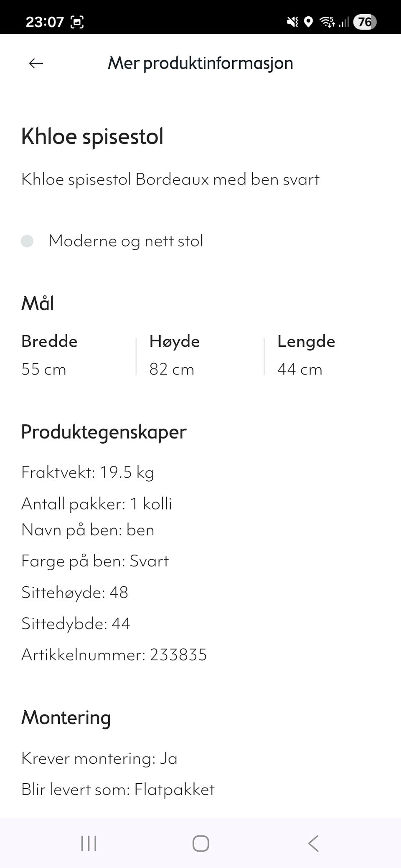Tap the back arrow to exit product info
Screen dimensions: 401x868
(x=36, y=63)
